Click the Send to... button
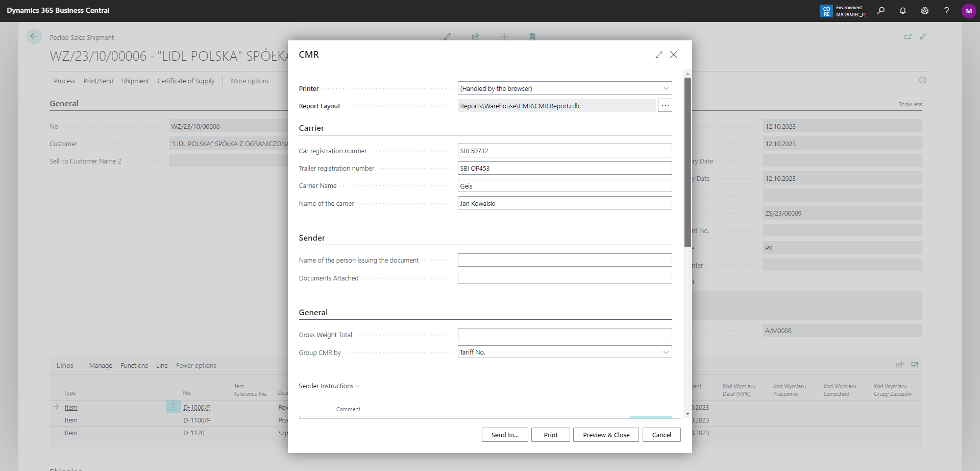980x471 pixels. (x=505, y=435)
